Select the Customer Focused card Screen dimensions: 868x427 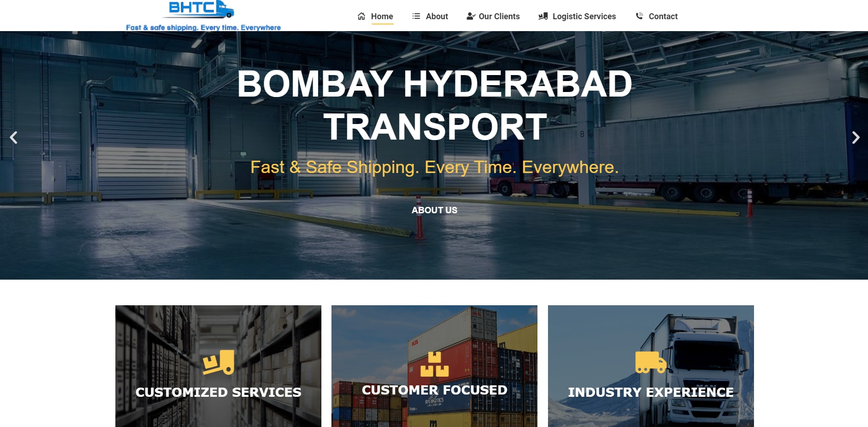point(434,390)
